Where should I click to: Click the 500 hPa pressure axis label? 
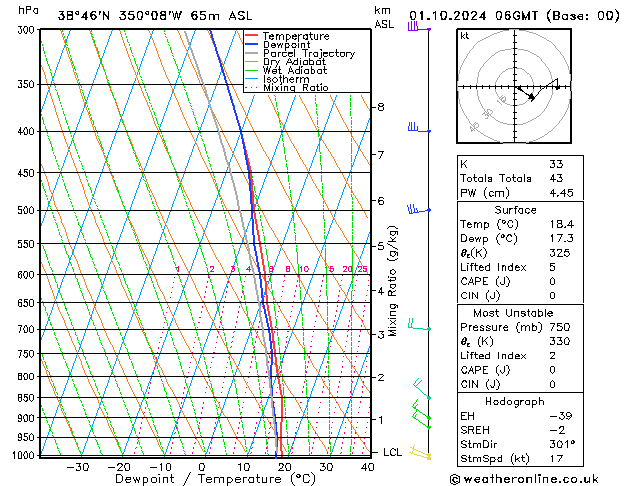tap(27, 210)
